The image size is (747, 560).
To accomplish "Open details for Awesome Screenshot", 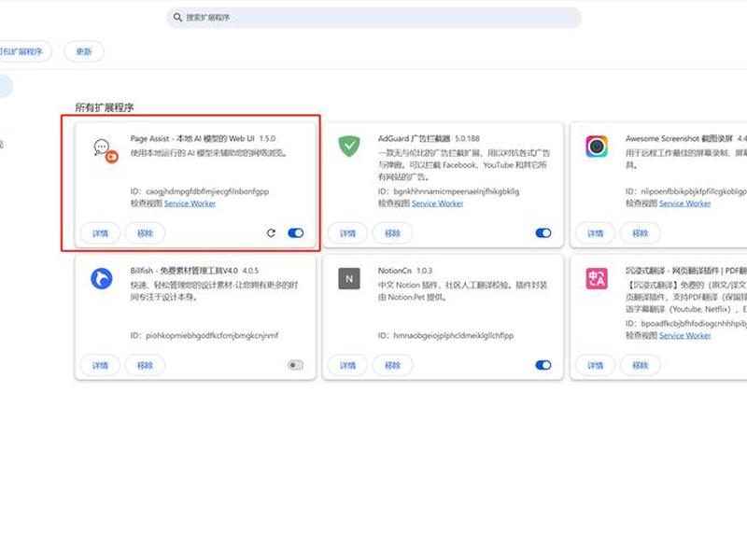I will (595, 233).
